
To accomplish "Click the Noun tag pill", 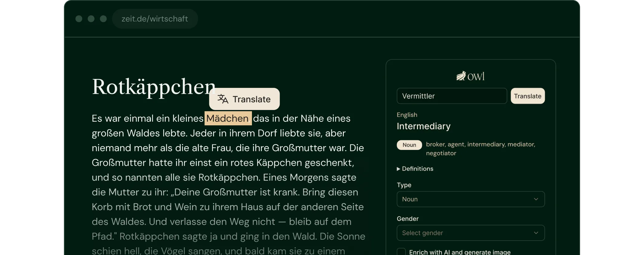I will (409, 145).
